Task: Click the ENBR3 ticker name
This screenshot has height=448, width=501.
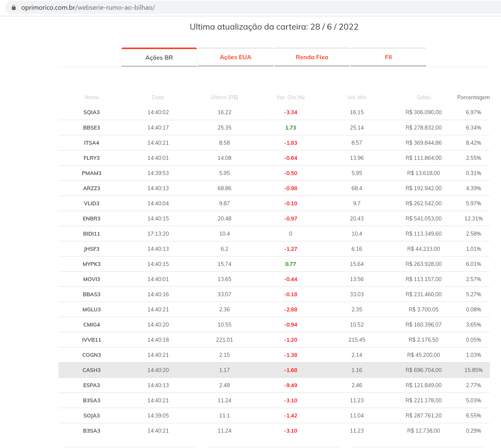Action: coord(92,218)
